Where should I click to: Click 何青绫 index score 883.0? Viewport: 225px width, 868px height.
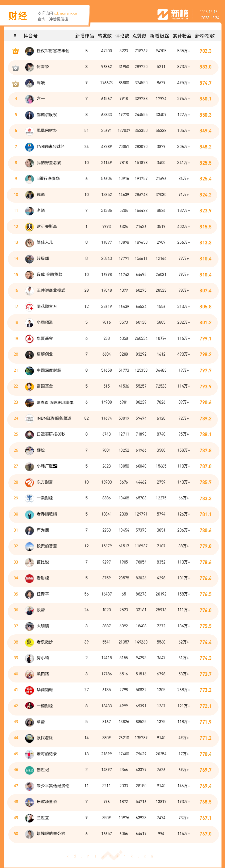coord(205,67)
